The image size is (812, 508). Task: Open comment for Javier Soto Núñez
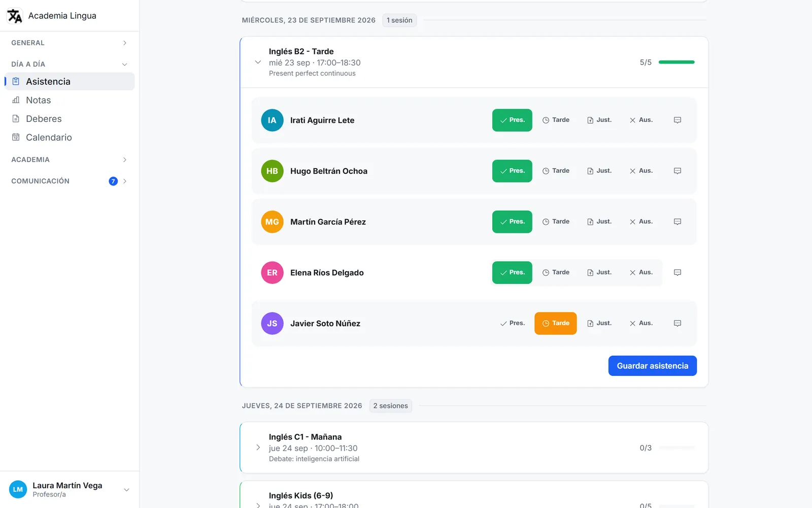pos(677,324)
